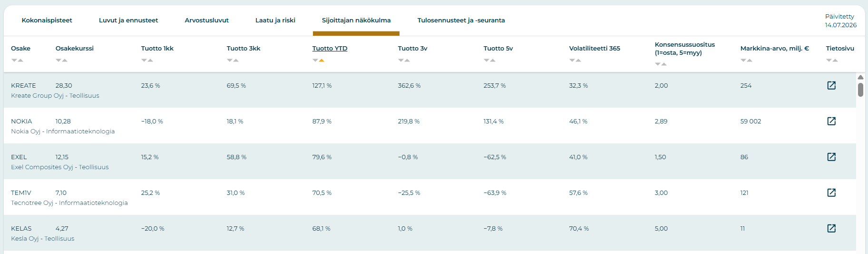Screen dimensions: 868x254
Task: Toggle the sort arrows under Volatiliteetti 365
Action: [x=575, y=60]
